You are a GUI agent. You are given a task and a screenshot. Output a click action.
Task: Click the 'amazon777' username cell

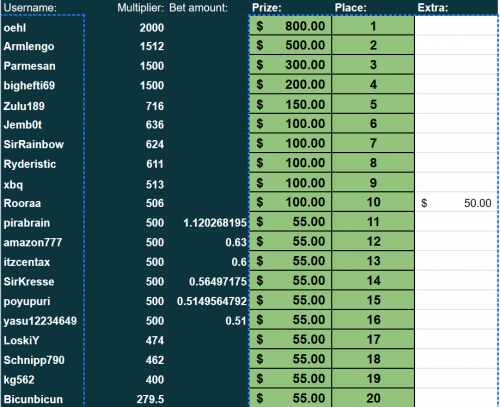click(42, 242)
